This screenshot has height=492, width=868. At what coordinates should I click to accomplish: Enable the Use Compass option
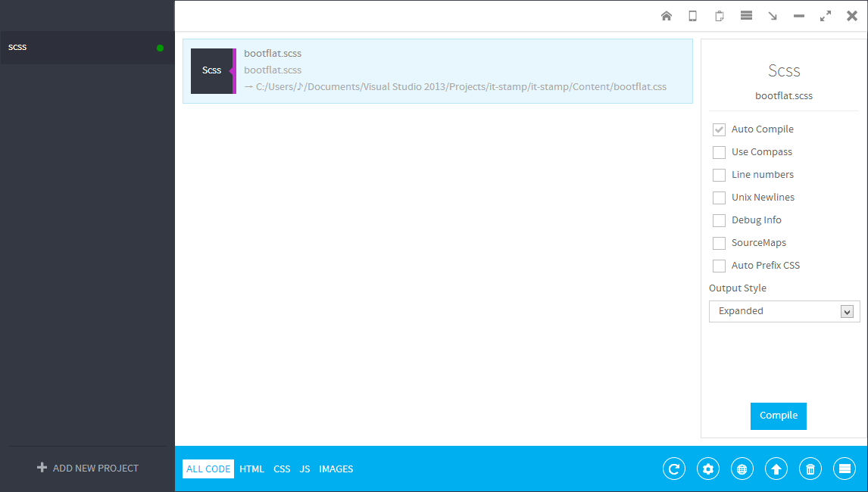719,152
